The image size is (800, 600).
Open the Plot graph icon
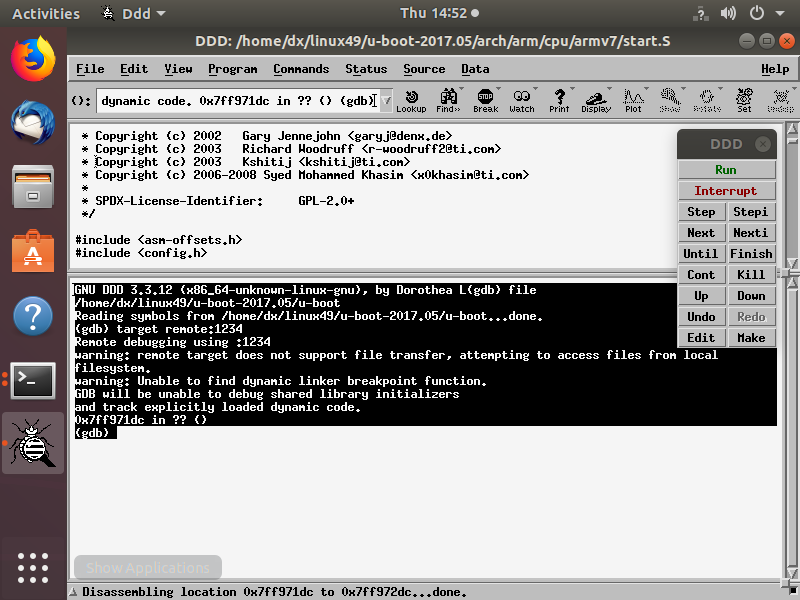pos(632,98)
